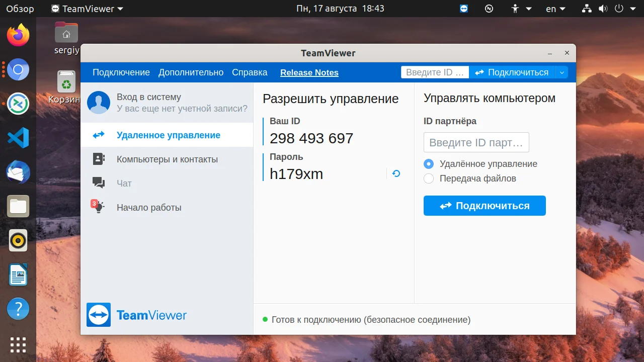Viewport: 644px width, 362px height.
Task: Open the Release Notes link
Action: (x=309, y=72)
